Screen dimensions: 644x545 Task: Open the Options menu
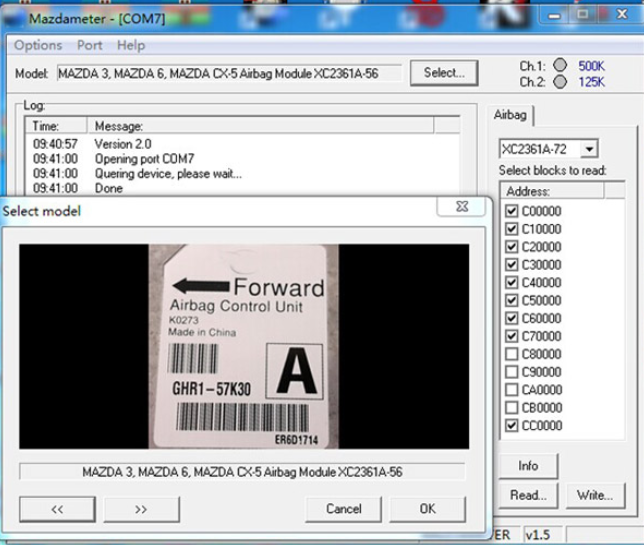click(x=38, y=45)
